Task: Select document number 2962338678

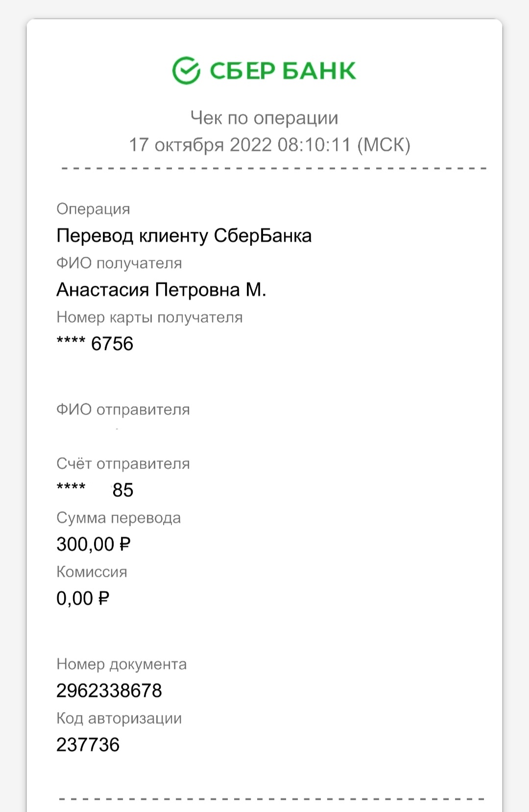Action: point(109,691)
